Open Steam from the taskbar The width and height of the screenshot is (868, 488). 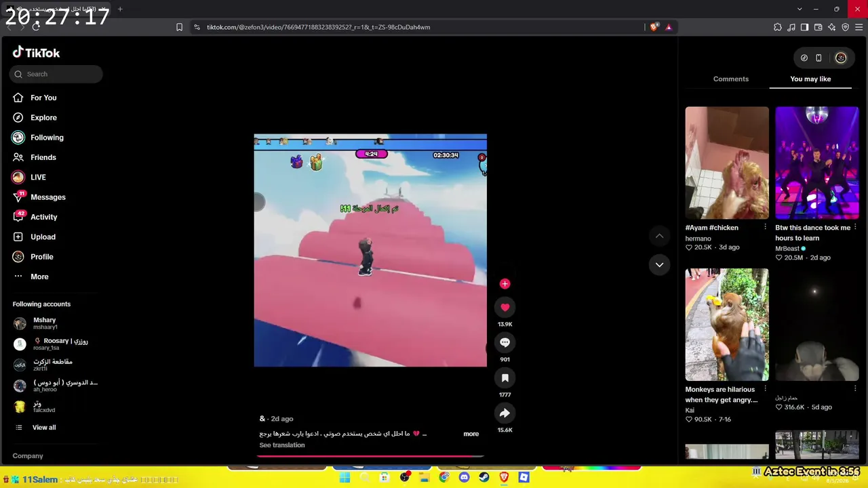(484, 478)
